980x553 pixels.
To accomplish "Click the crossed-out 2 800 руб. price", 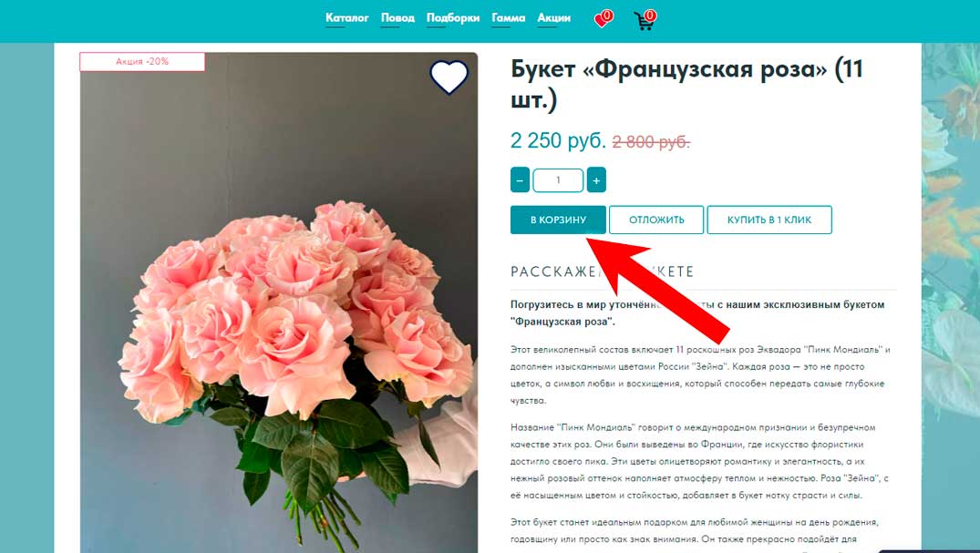I will pyautogui.click(x=651, y=142).
